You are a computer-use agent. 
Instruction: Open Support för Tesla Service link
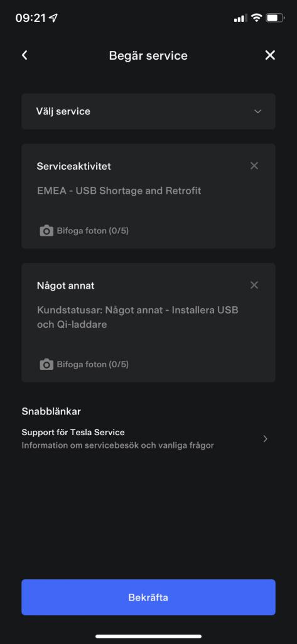[x=148, y=438]
